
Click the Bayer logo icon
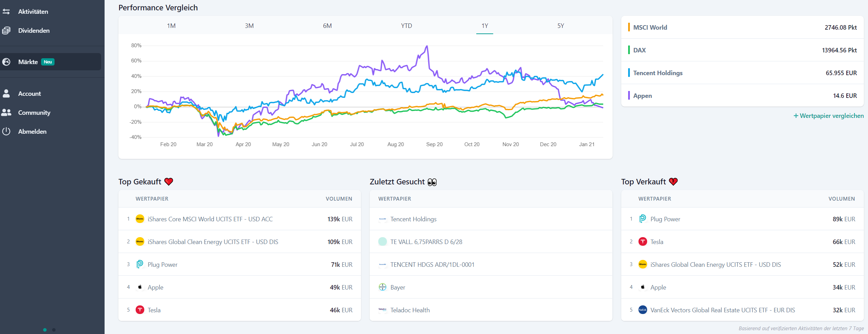(x=382, y=287)
